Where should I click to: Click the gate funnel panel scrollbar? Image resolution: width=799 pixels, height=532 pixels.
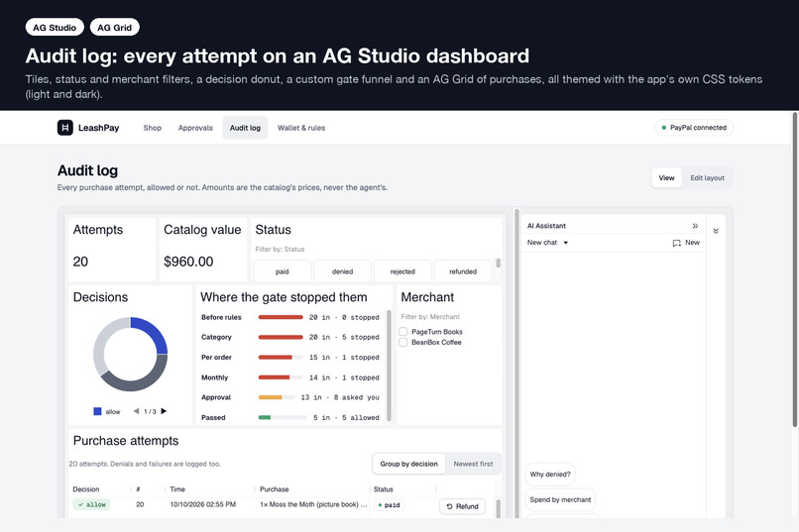pyautogui.click(x=389, y=366)
